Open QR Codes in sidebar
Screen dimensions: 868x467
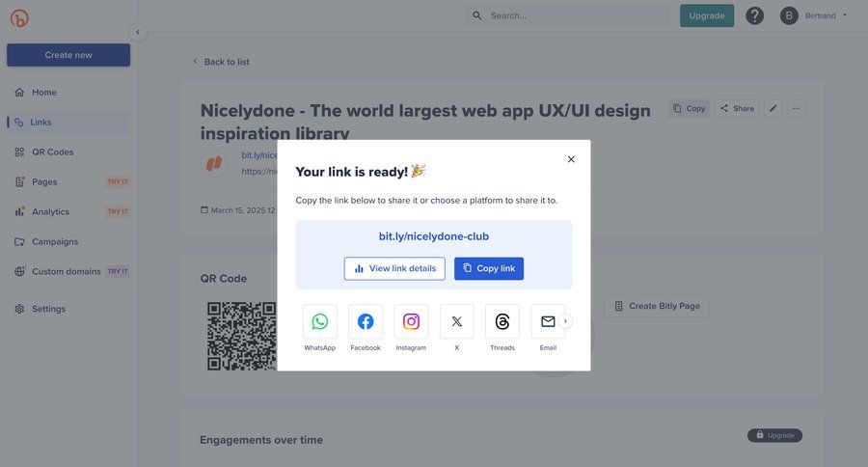click(x=68, y=152)
